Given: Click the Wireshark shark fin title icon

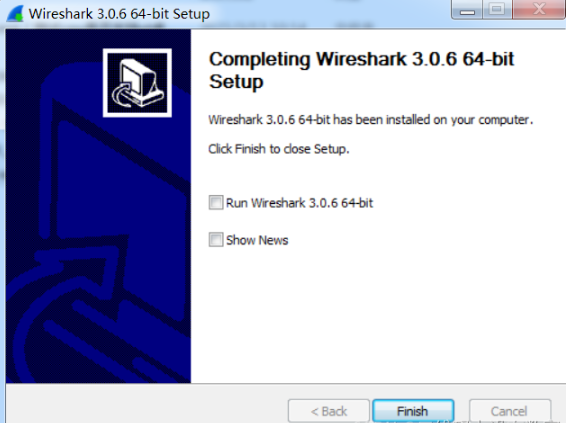Looking at the screenshot, I should pyautogui.click(x=15, y=14).
